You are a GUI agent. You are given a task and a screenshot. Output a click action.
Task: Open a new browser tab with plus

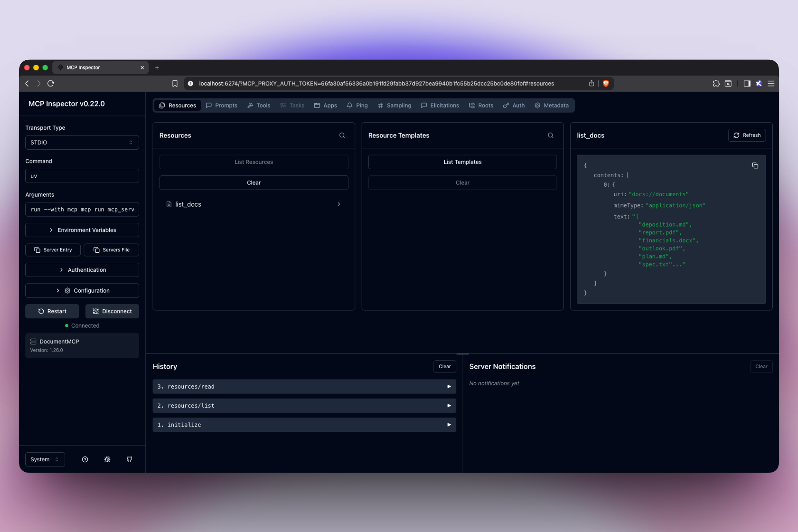click(x=157, y=68)
